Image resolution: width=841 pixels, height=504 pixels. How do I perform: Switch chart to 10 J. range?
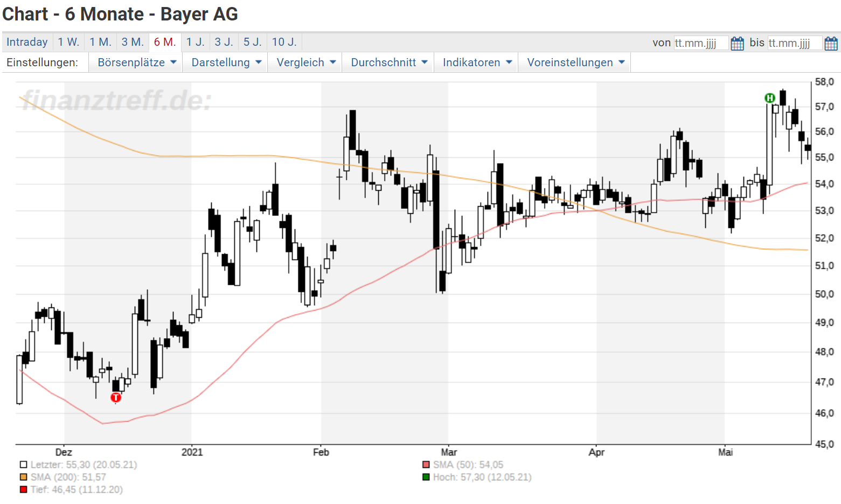(x=284, y=42)
